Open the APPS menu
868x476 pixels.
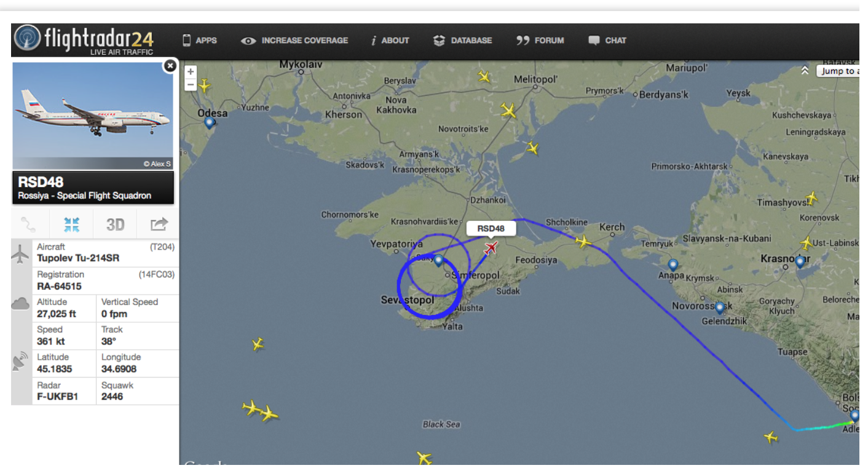[199, 41]
